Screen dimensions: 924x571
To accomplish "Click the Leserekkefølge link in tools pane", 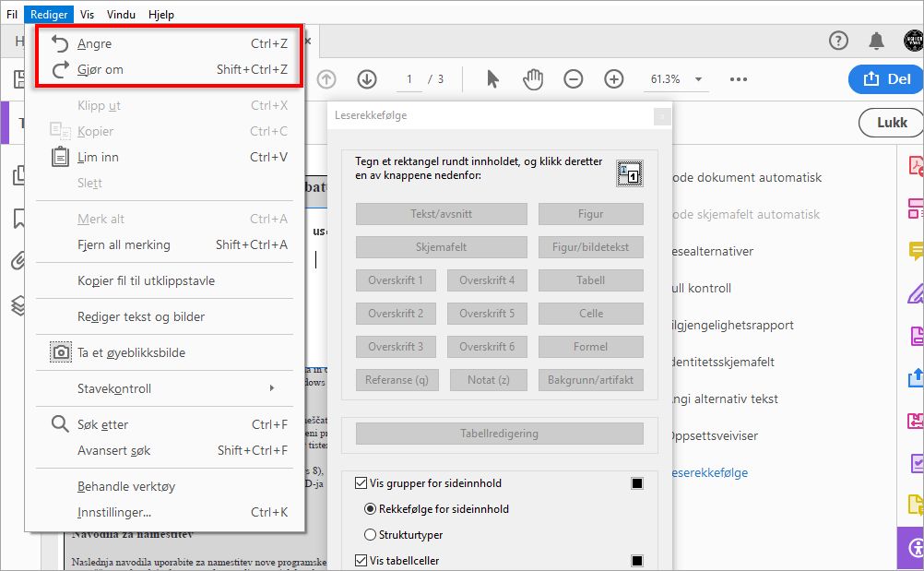I will 709,472.
